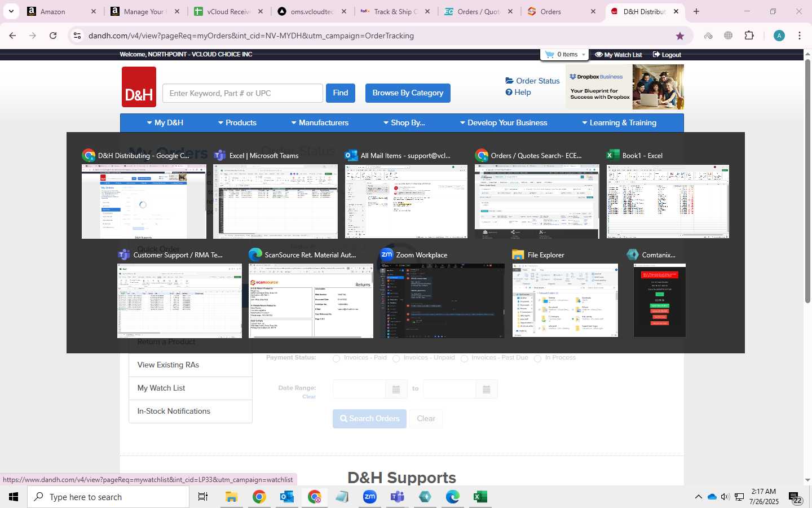Screen dimensions: 812x508
Task: Open Microsoft Edge from taskbar
Action: click(452, 497)
